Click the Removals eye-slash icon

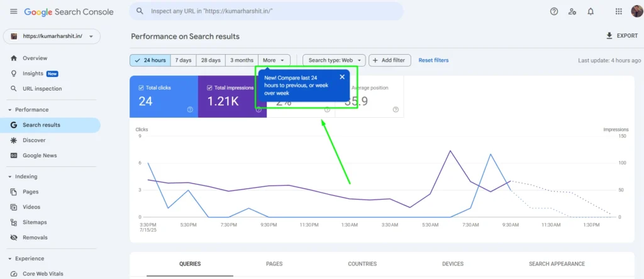click(x=14, y=237)
